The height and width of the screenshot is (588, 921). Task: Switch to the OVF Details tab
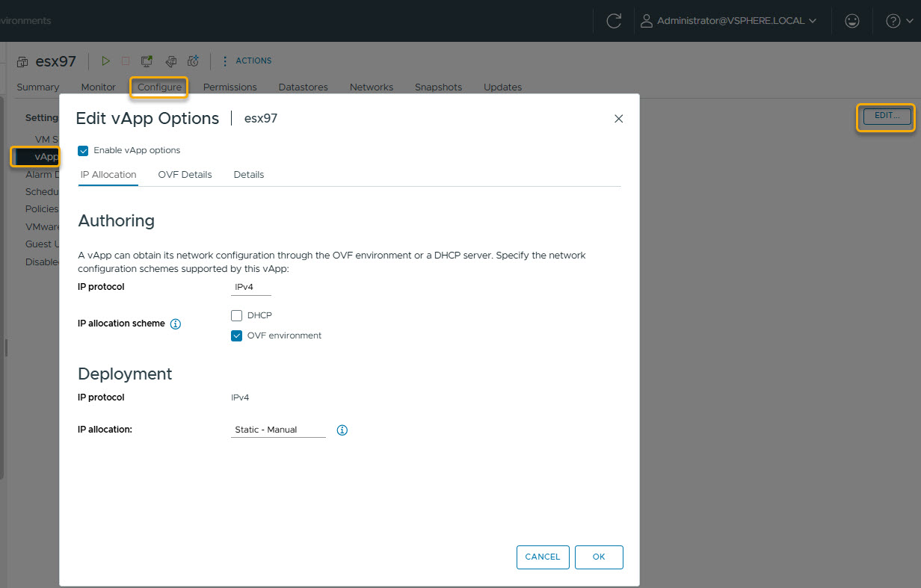[185, 174]
